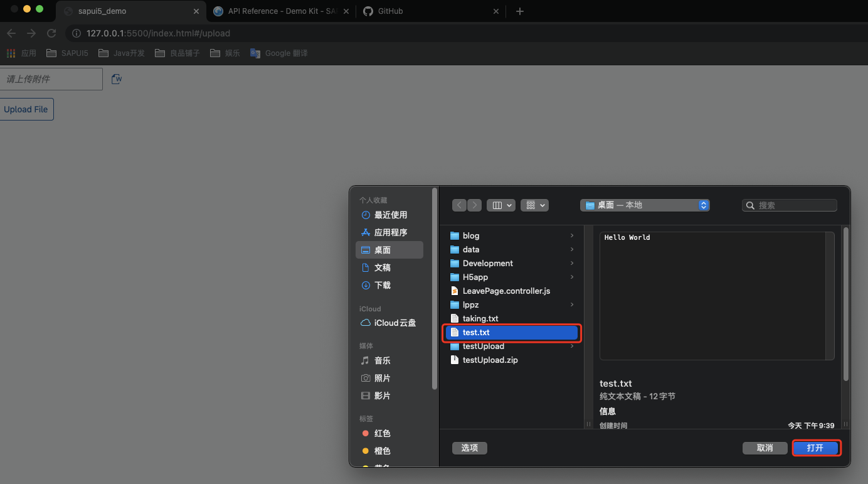Select the H5app folder
Viewport: 868px width, 484px height.
click(512, 277)
